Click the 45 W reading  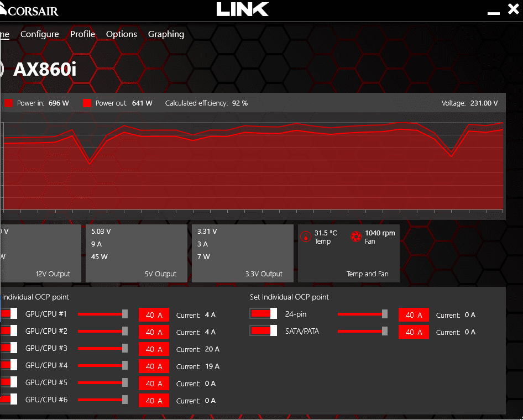[100, 256]
